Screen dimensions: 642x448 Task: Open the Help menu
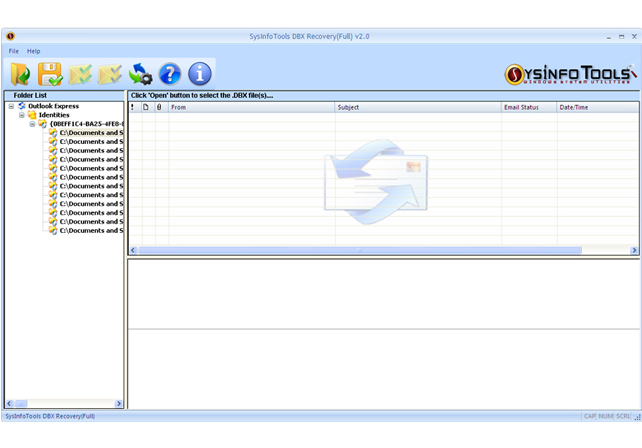coord(34,51)
